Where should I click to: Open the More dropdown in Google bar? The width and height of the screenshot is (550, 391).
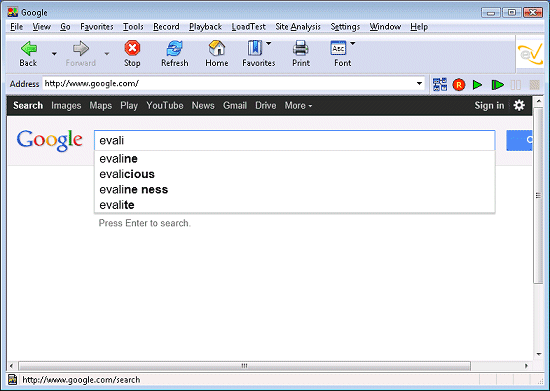click(298, 106)
